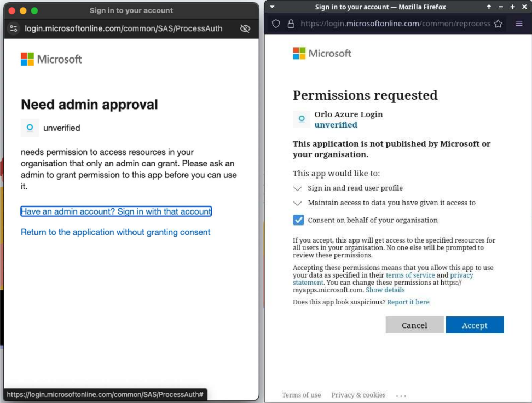The image size is (532, 403).
Task: Open the Firefox hamburger application menu
Action: [x=519, y=24]
